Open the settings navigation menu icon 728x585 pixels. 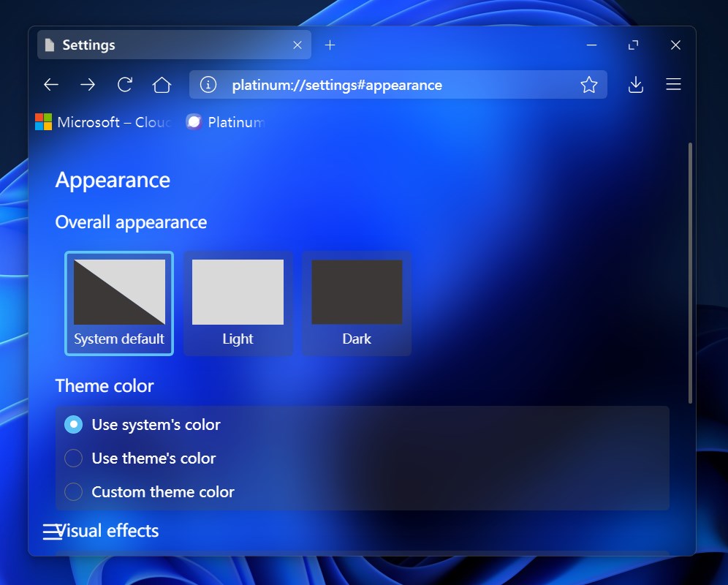pos(52,532)
